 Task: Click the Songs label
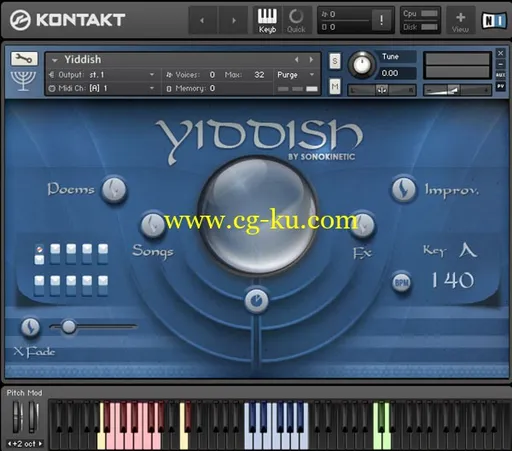[x=153, y=252]
